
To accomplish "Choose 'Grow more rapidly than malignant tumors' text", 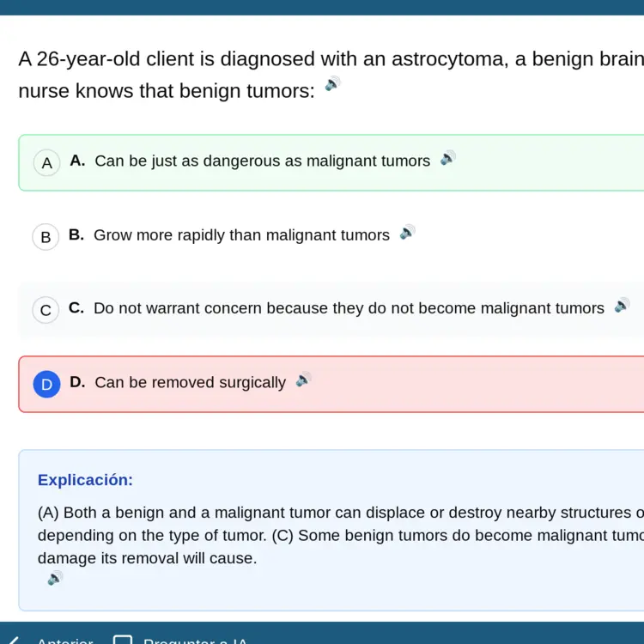I will pos(241,235).
